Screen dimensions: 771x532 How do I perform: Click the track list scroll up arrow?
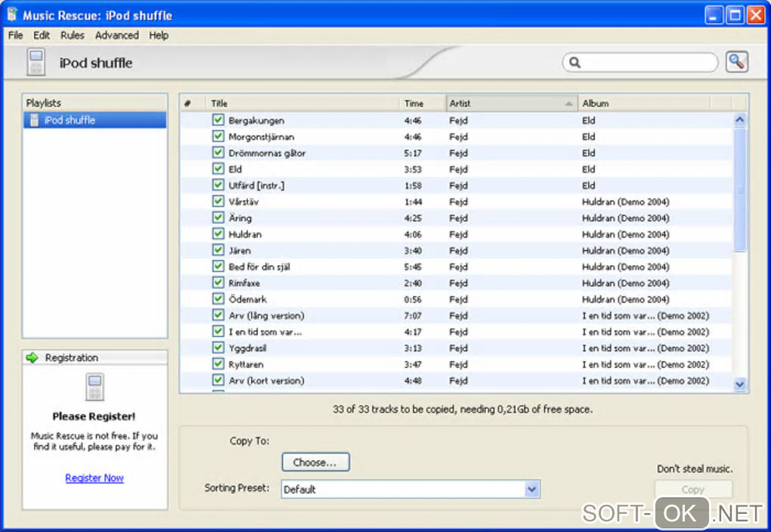(x=739, y=119)
